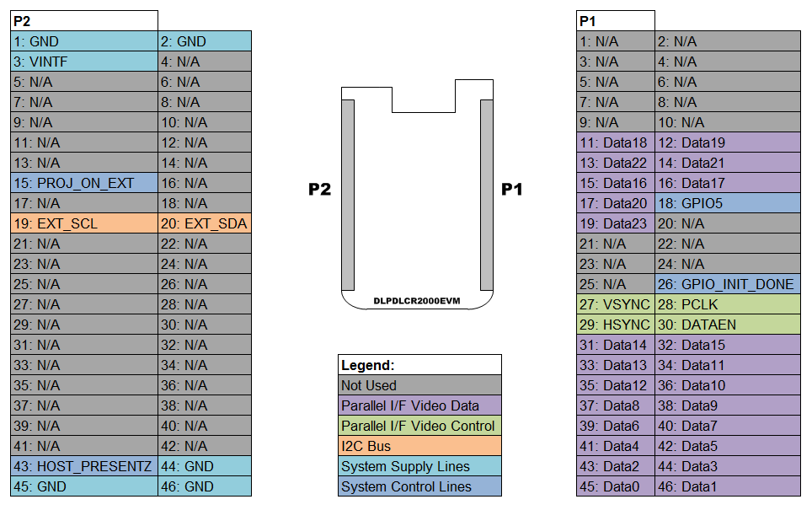Click the GPIO_INIT_DONE pin 26 cell
This screenshot has width=812, height=510.
tap(727, 284)
